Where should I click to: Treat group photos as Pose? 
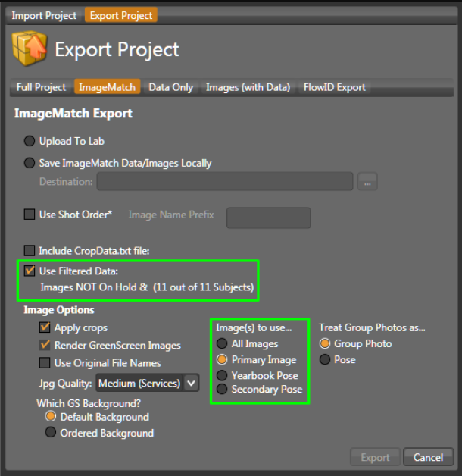(x=325, y=360)
